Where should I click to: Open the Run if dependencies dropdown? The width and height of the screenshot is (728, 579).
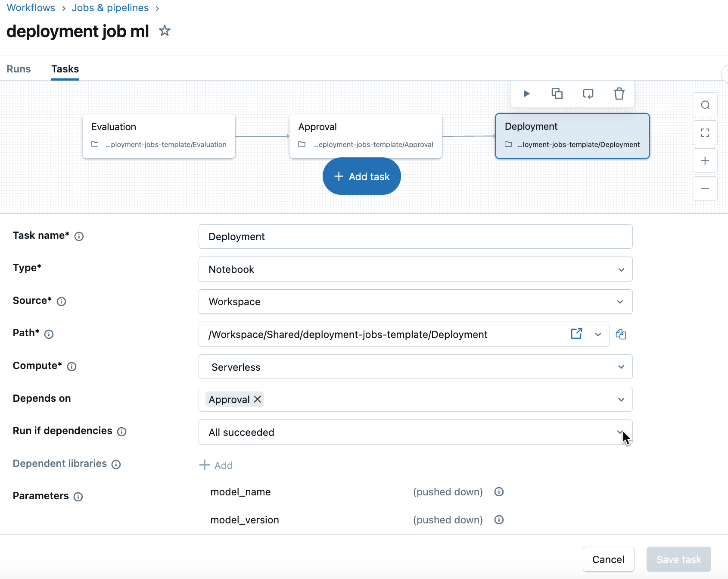point(621,432)
